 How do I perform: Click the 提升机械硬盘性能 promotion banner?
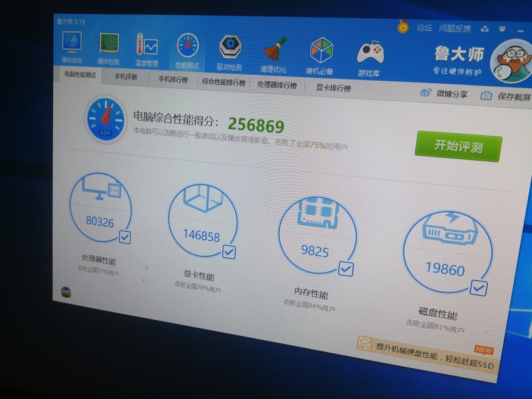click(427, 354)
